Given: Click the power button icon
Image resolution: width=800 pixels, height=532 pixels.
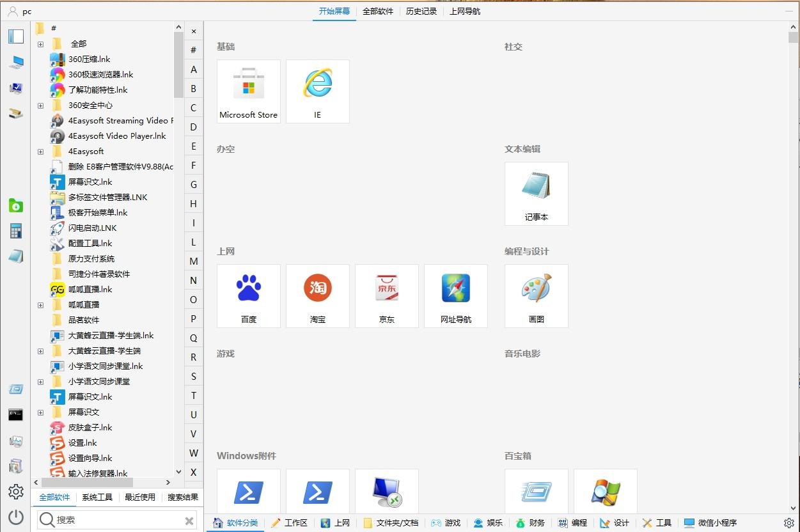Looking at the screenshot, I should click(x=16, y=517).
